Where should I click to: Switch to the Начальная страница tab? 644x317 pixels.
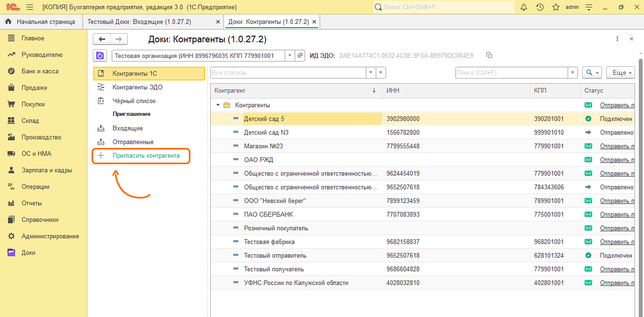coord(40,22)
